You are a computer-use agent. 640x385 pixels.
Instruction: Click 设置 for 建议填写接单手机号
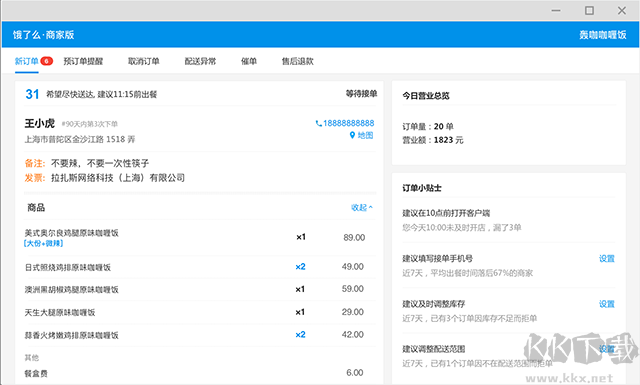point(607,258)
